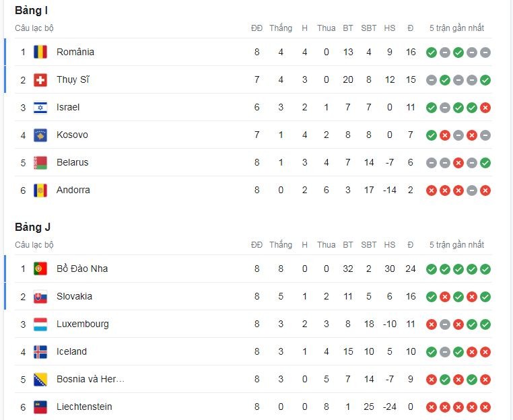The image size is (513, 420).
Task: Click the Israel flag icon
Action: (40, 107)
